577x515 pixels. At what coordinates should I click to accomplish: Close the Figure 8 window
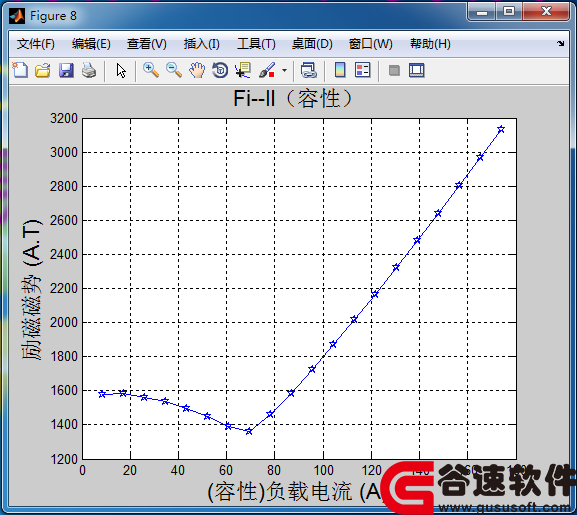(x=546, y=12)
